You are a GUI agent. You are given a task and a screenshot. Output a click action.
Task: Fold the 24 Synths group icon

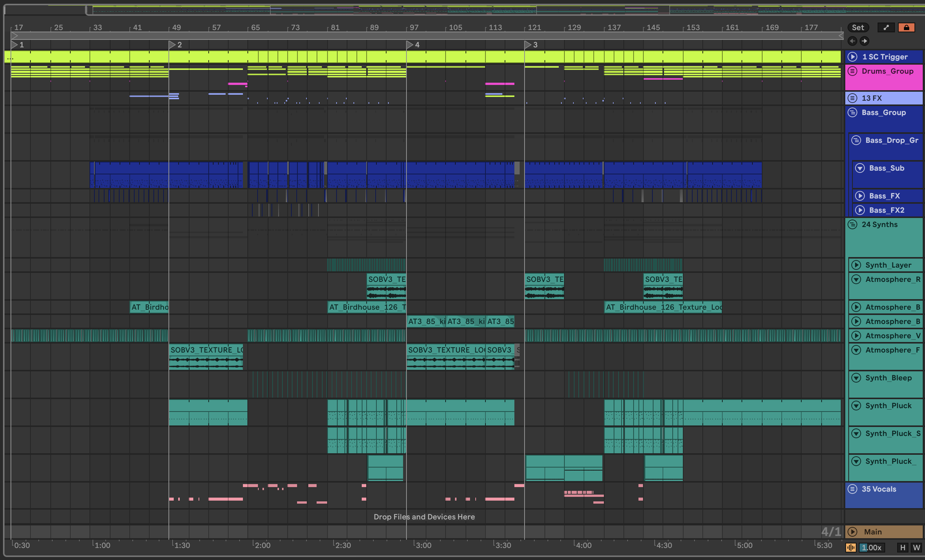point(852,224)
